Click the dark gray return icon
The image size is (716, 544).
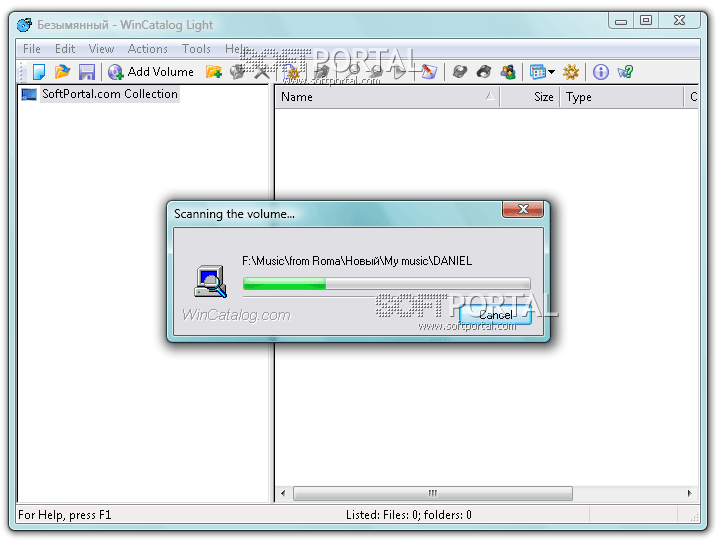coord(484,72)
